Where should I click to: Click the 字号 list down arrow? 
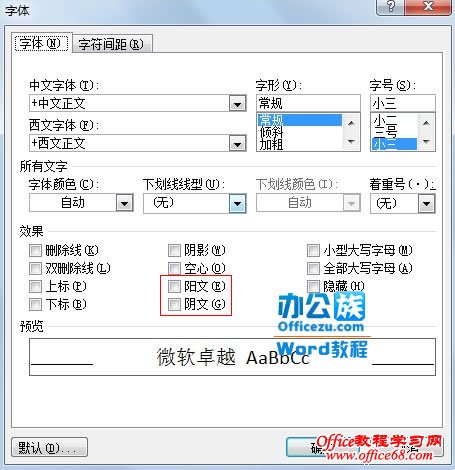tap(426, 142)
